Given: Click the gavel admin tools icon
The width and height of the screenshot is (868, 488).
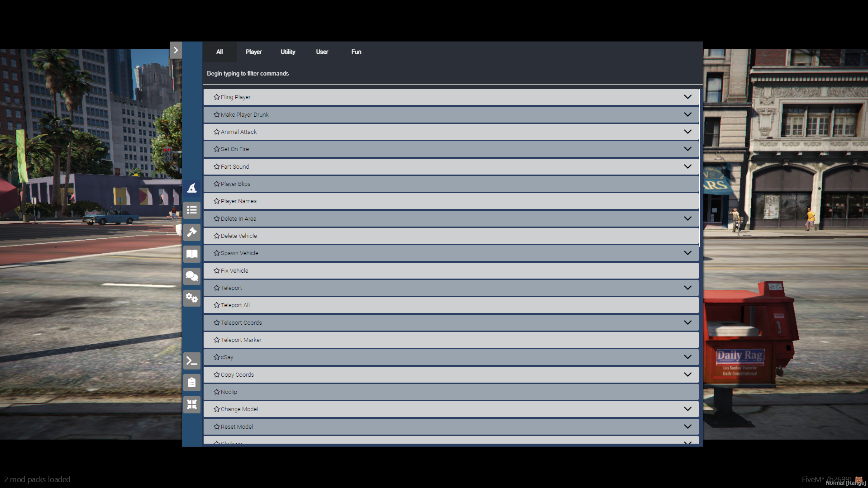Looking at the screenshot, I should [x=192, y=232].
